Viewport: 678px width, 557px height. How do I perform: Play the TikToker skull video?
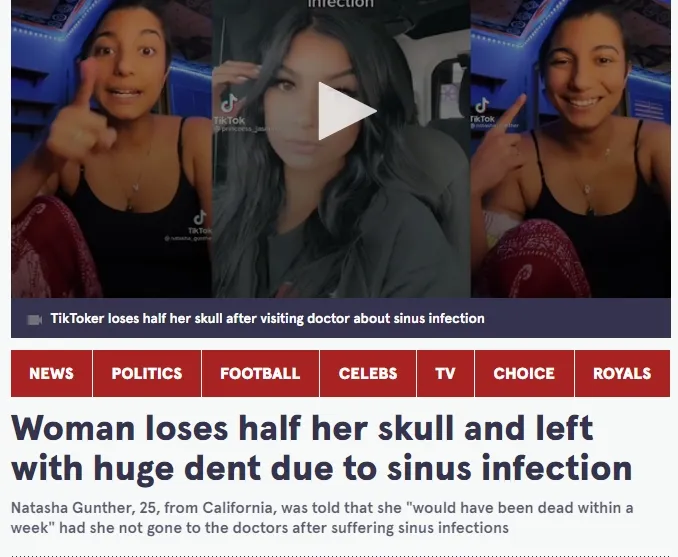pyautogui.click(x=347, y=111)
